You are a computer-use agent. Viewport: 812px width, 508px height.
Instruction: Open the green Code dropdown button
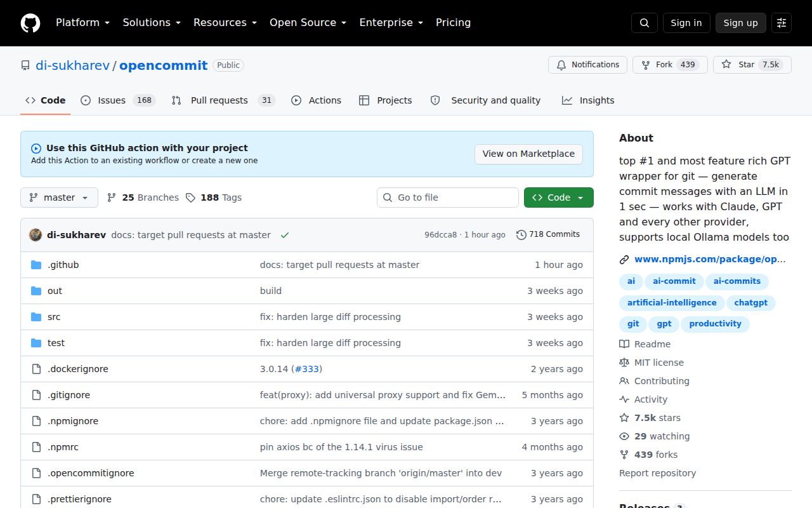tap(558, 197)
